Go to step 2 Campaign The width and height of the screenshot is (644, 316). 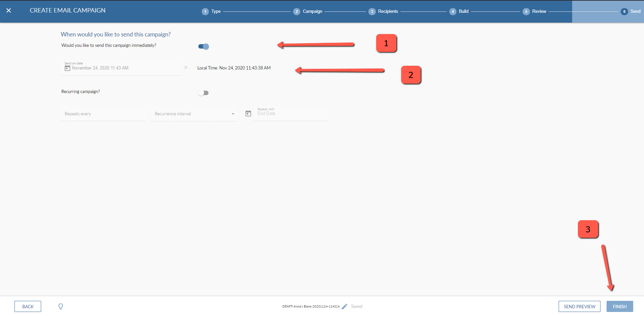pos(308,11)
